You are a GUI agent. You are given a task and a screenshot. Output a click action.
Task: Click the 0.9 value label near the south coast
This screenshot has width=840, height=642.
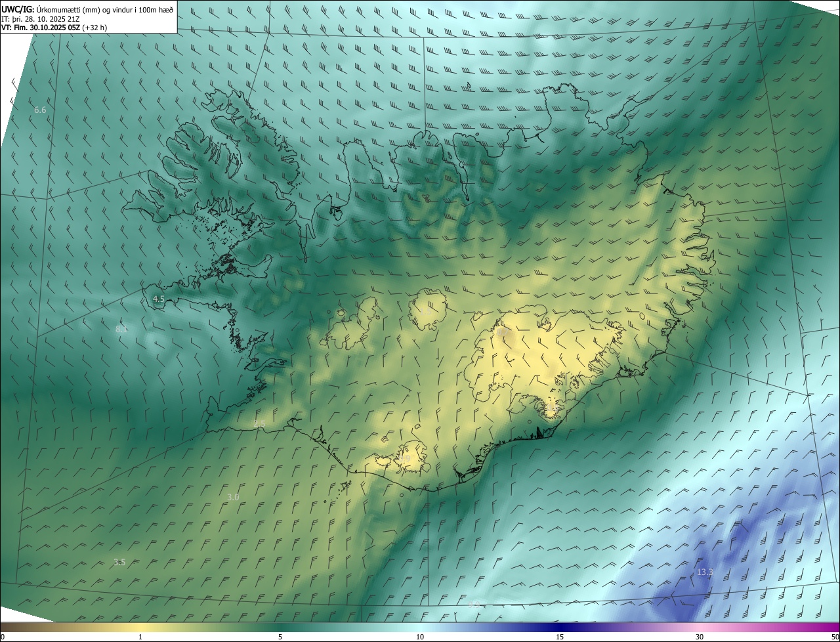[x=404, y=459]
